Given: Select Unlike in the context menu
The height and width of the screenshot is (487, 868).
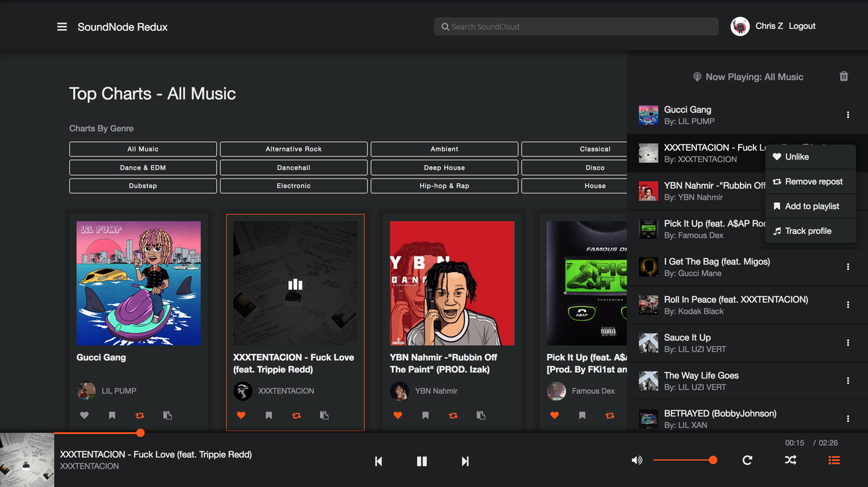Looking at the screenshot, I should pyautogui.click(x=810, y=157).
